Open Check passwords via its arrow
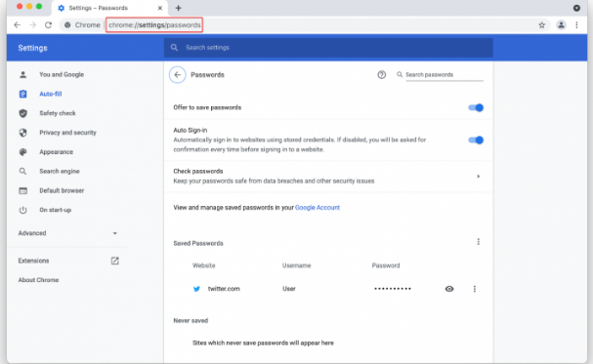The image size is (593, 364). pos(479,177)
